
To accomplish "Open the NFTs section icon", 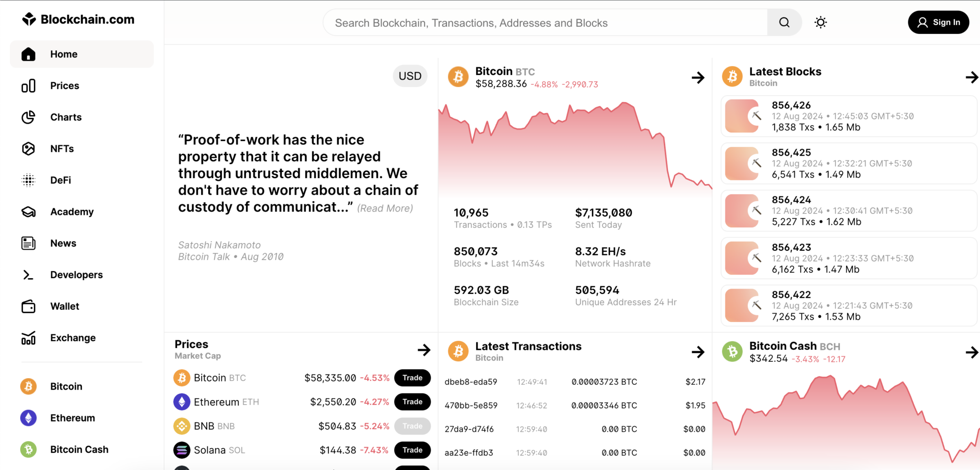I will pos(29,148).
